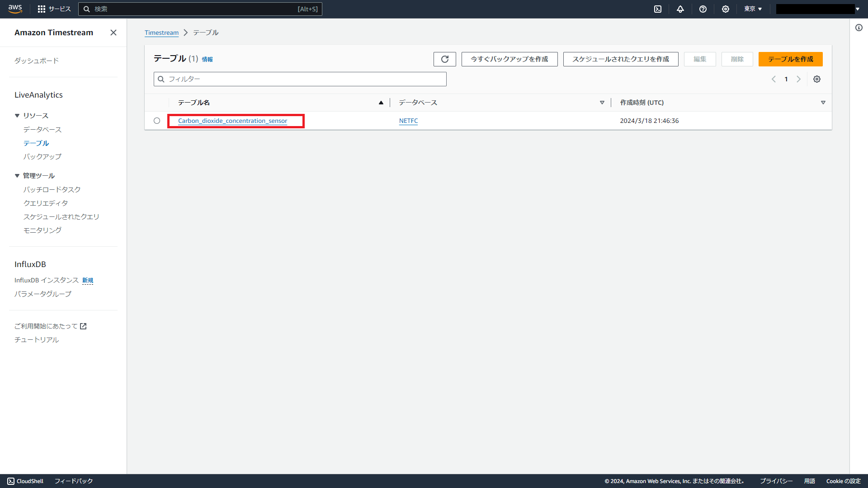The image size is (868, 488).
Task: Refresh the tables list
Action: (x=444, y=59)
